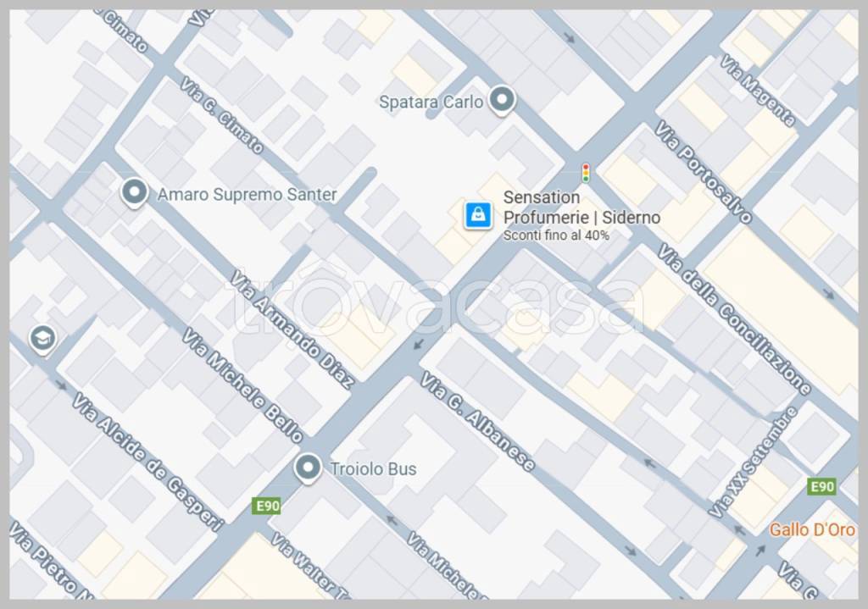
Task: Select the Amaro Supremo Santer map pin
Action: coord(134,193)
